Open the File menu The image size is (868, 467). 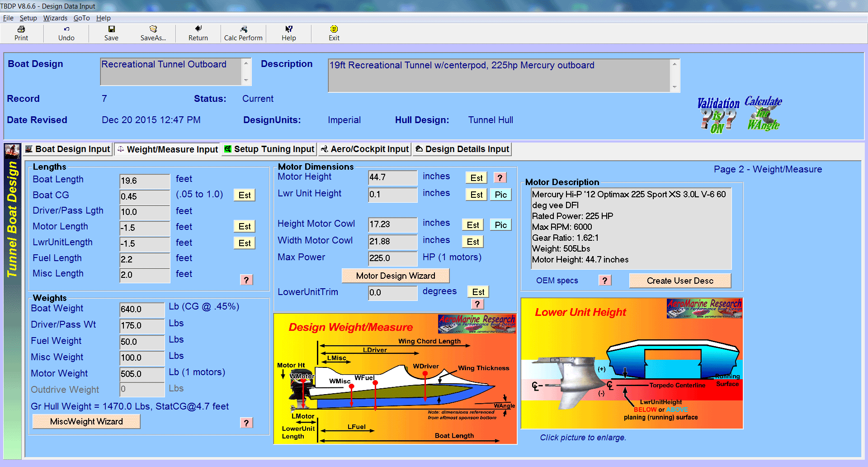[x=8, y=18]
